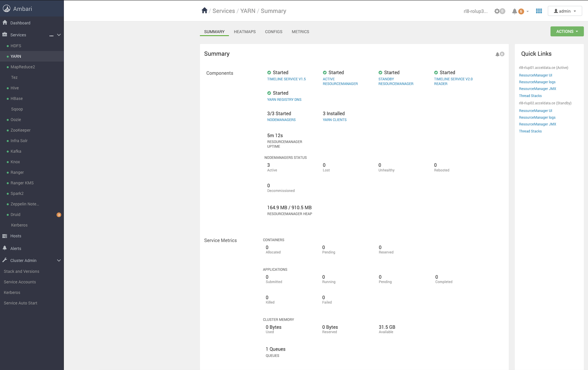Click the Alerts bell icon in sidebar

(5, 248)
